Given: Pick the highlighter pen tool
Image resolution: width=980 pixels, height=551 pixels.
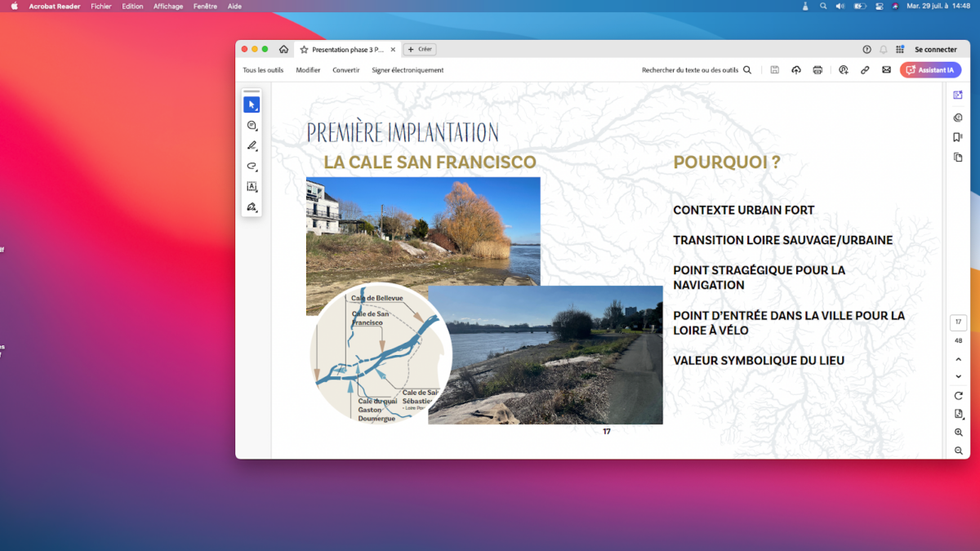Looking at the screenshot, I should pyautogui.click(x=252, y=145).
